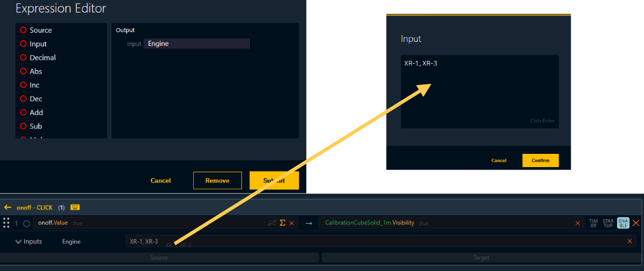The width and height of the screenshot is (644, 271).
Task: Select the Decimal expression option
Action: pos(24,58)
